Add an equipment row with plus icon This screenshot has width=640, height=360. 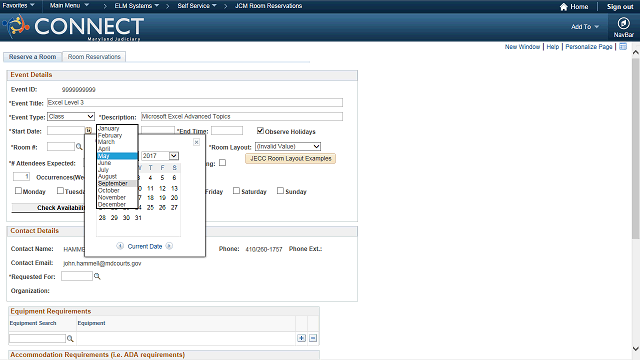301,338
